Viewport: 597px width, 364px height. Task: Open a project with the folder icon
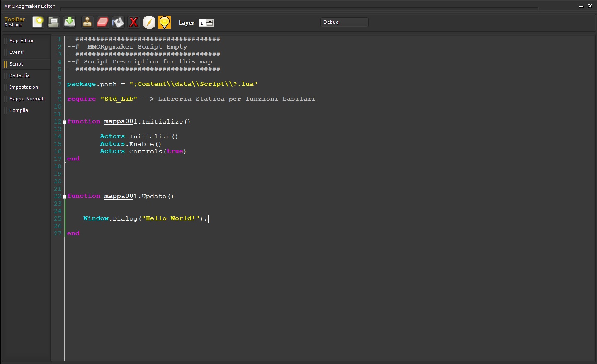coord(53,22)
